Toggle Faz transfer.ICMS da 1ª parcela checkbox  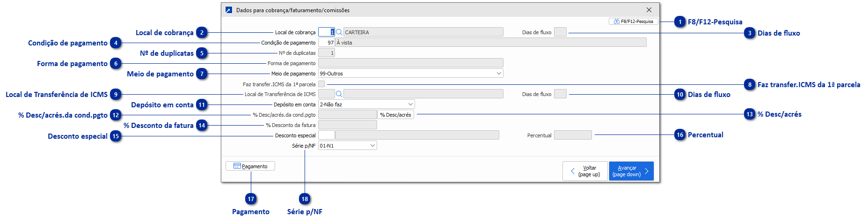pos(321,84)
